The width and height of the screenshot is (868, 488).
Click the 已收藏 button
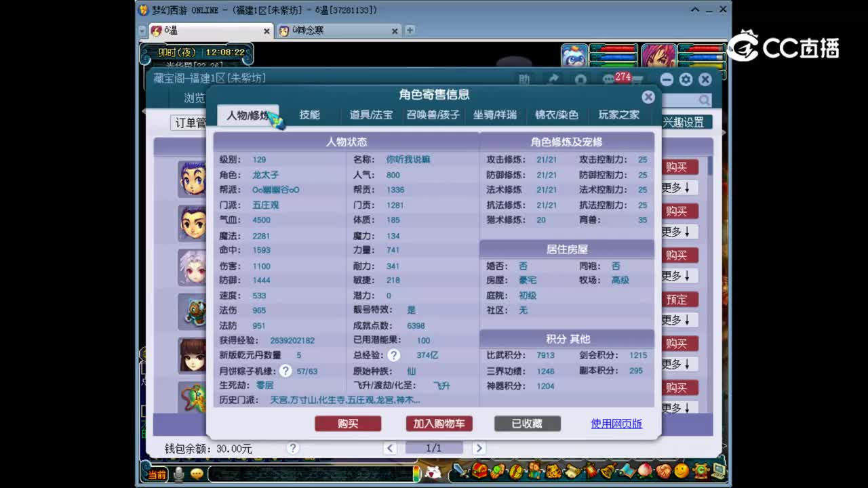[527, 424]
